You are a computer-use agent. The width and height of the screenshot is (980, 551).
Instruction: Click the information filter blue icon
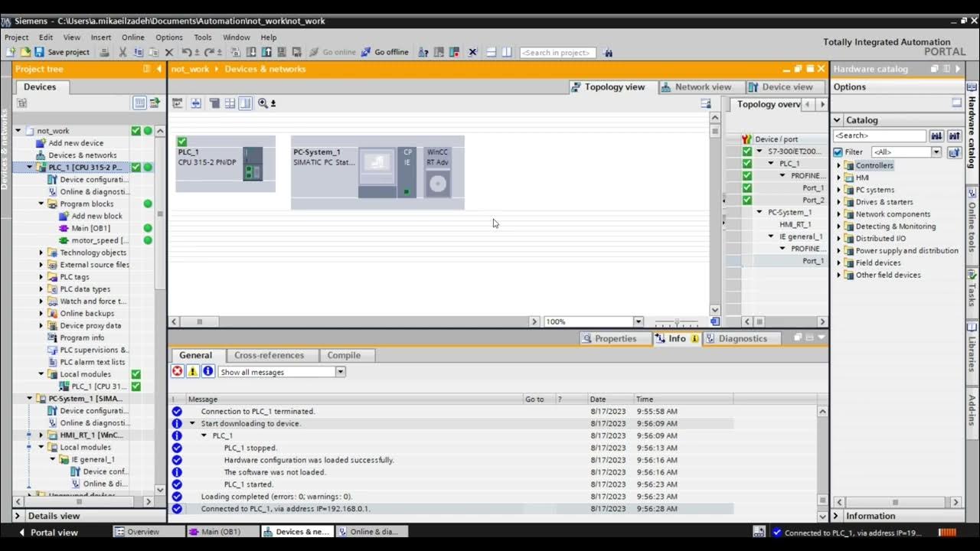tap(207, 371)
